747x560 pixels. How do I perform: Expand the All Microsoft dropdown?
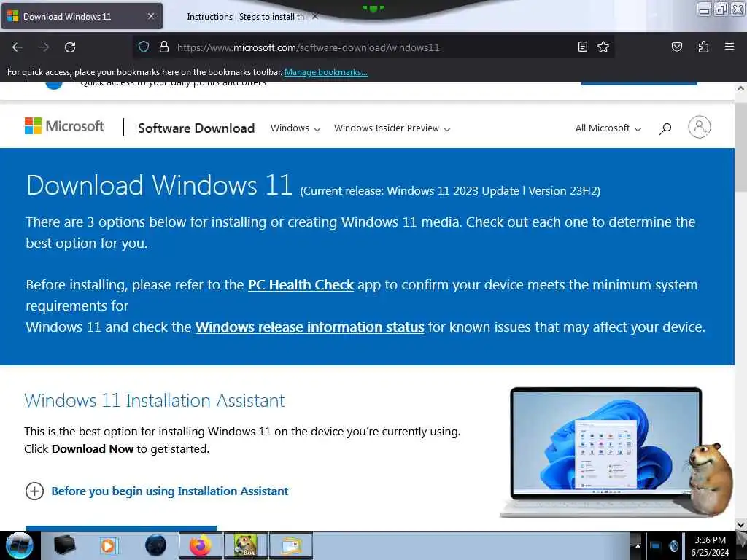click(608, 128)
